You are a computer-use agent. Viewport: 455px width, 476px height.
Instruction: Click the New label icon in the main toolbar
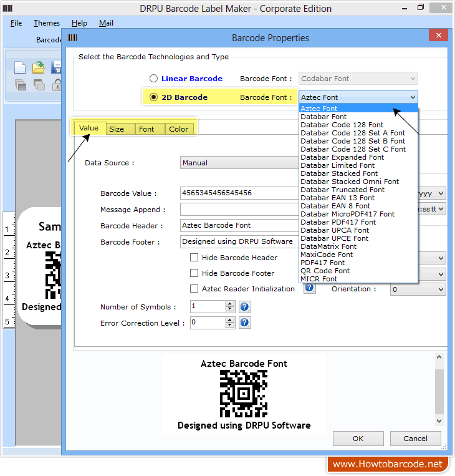[x=20, y=67]
